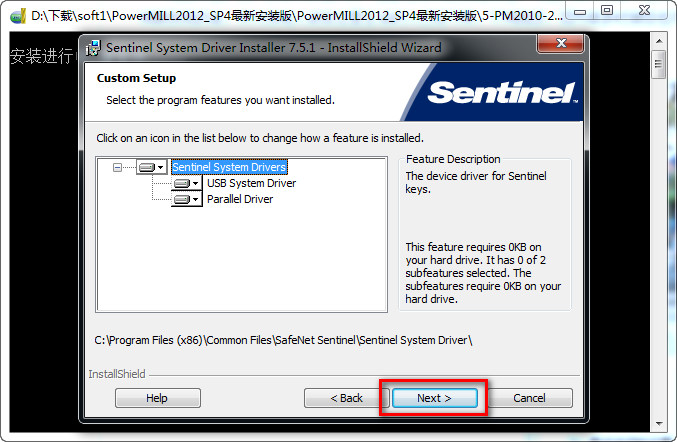Select the Sentinel System Drivers label
Image resolution: width=677 pixels, height=442 pixels.
229,168
